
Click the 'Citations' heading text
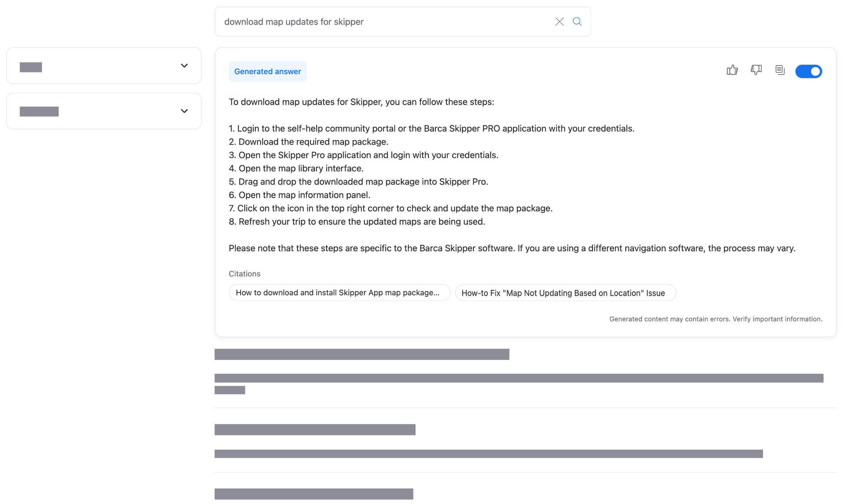pyautogui.click(x=245, y=274)
